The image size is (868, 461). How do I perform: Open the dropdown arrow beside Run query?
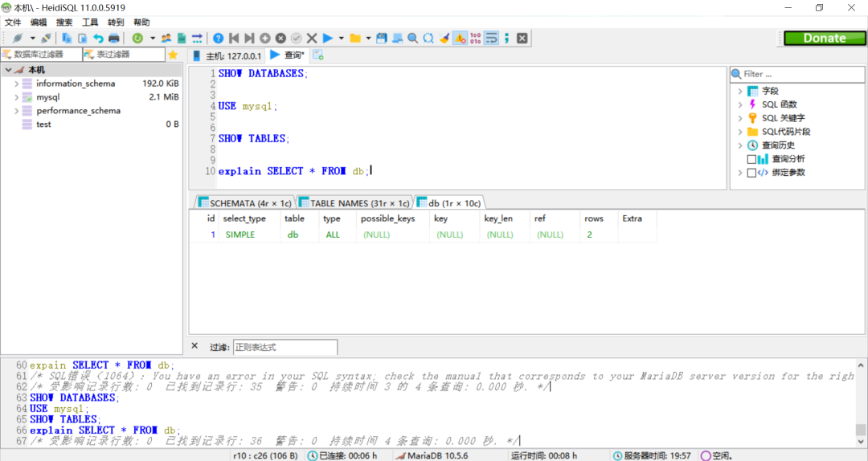(341, 38)
